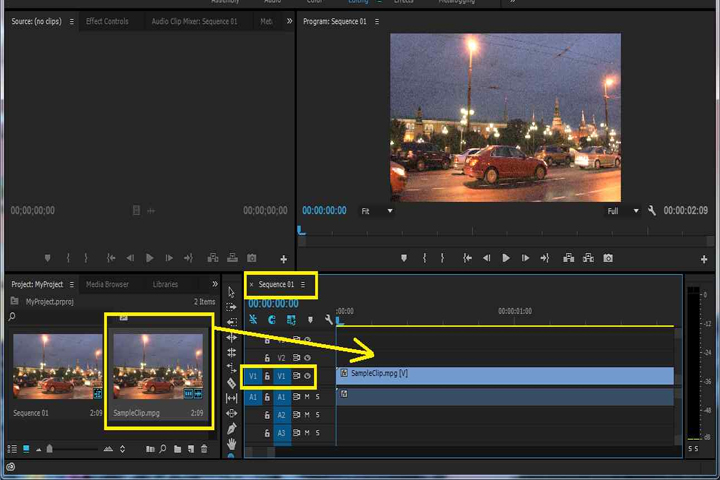Toggle V1 track output eye
Image resolution: width=720 pixels, height=480 pixels.
click(308, 376)
